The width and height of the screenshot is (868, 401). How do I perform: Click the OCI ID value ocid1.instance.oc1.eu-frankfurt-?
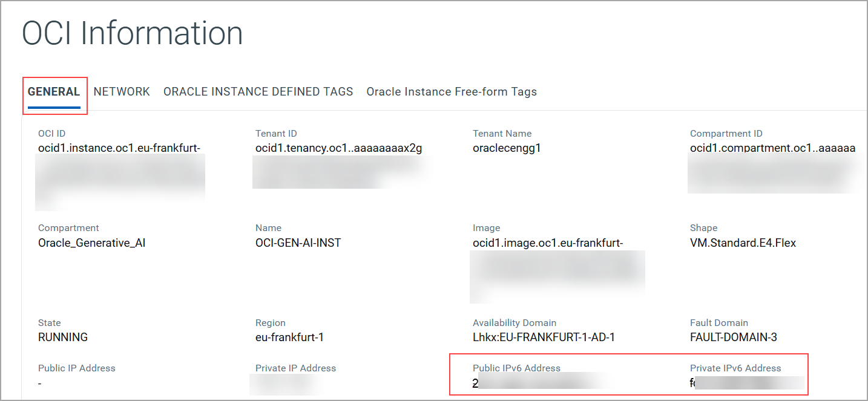pos(119,148)
